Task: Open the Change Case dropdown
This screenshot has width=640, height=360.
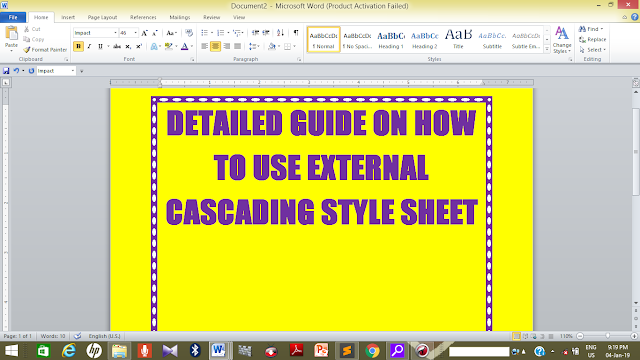Action: [171, 33]
